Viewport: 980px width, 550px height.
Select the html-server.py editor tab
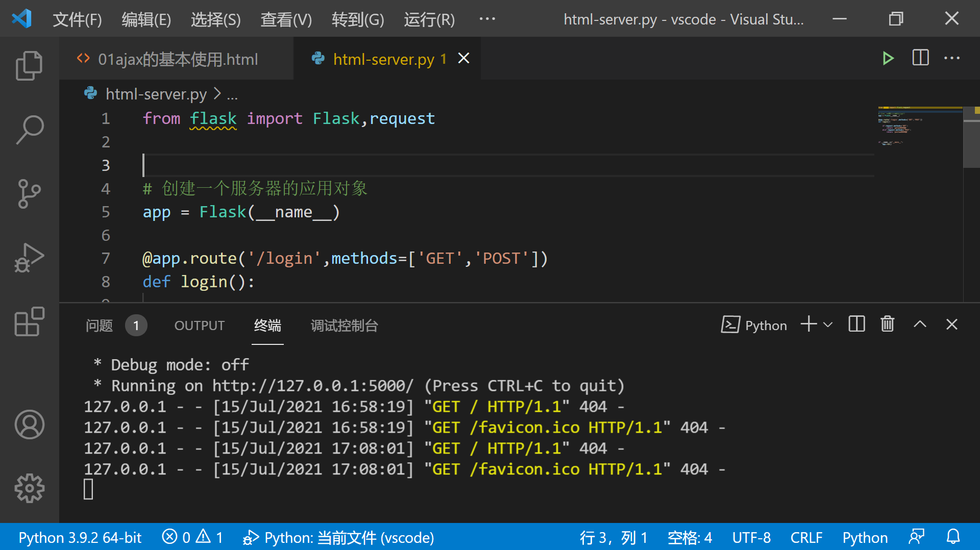(x=387, y=59)
